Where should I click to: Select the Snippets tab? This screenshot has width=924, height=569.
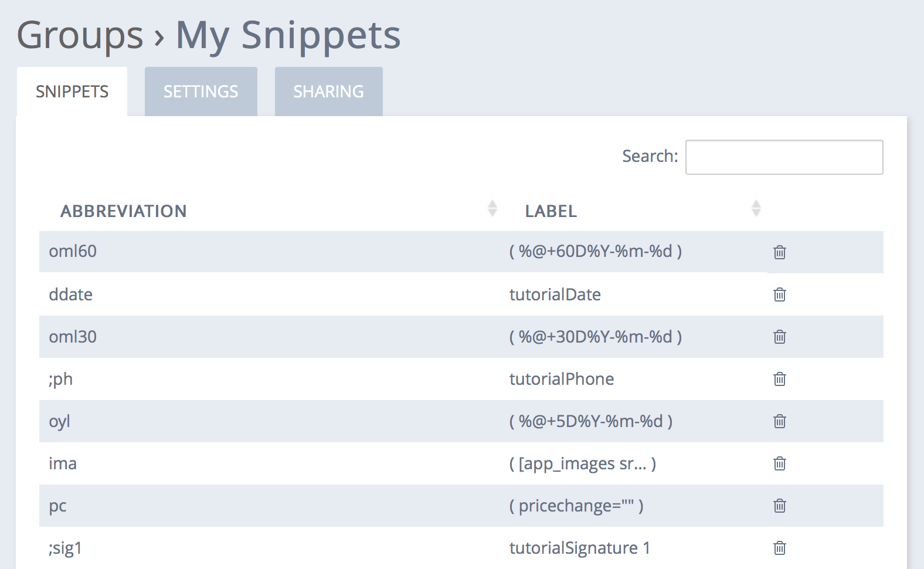coord(72,92)
